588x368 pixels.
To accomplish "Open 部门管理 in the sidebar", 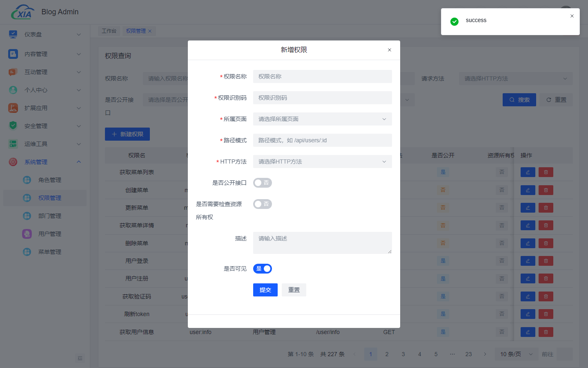I will pos(45,216).
